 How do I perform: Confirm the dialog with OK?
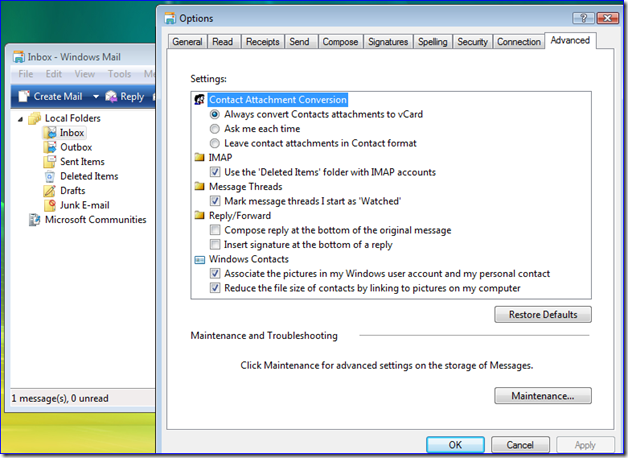(455, 445)
